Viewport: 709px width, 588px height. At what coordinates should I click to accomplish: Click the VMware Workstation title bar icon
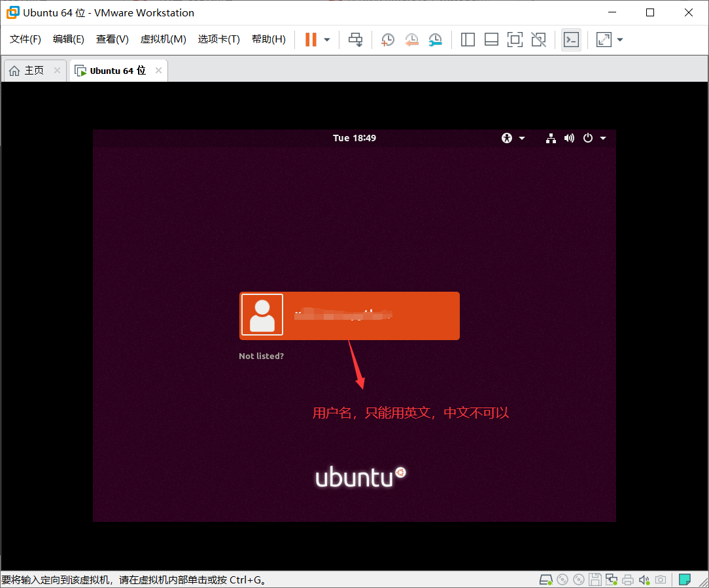(12, 12)
